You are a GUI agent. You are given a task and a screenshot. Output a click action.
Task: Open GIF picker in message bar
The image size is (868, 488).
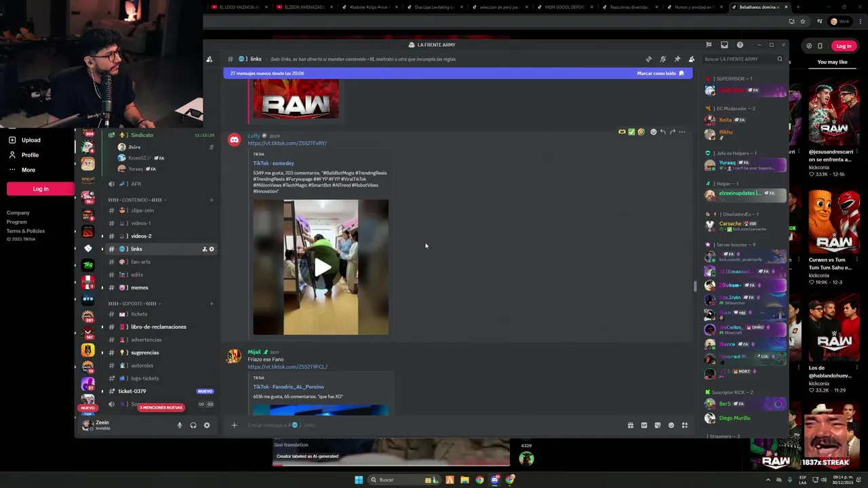click(x=644, y=425)
